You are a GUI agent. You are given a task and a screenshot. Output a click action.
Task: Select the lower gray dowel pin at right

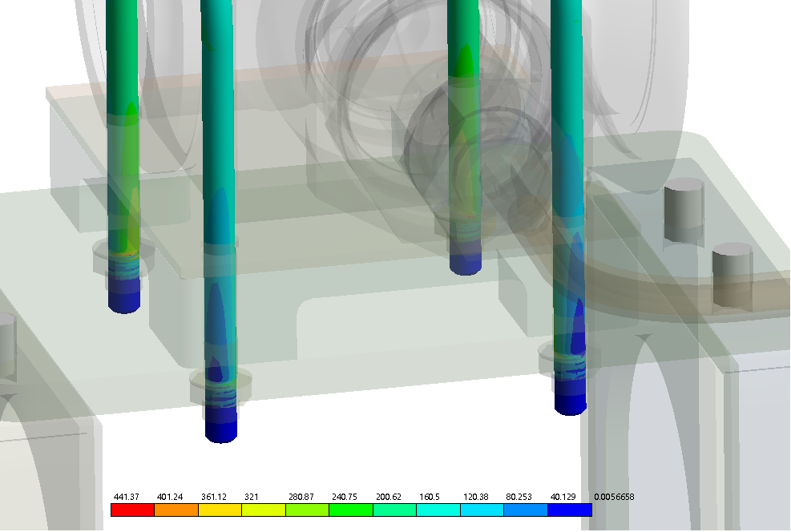click(x=732, y=275)
